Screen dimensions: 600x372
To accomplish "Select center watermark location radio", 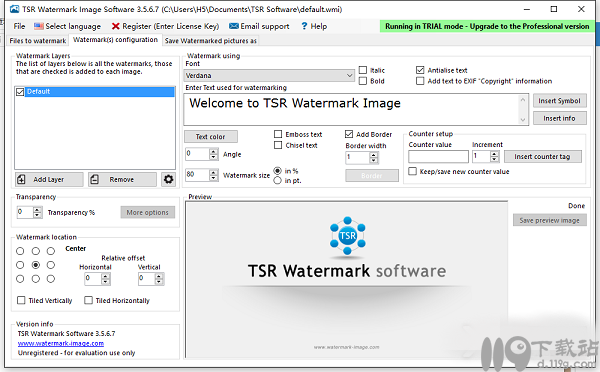I will coord(36,265).
